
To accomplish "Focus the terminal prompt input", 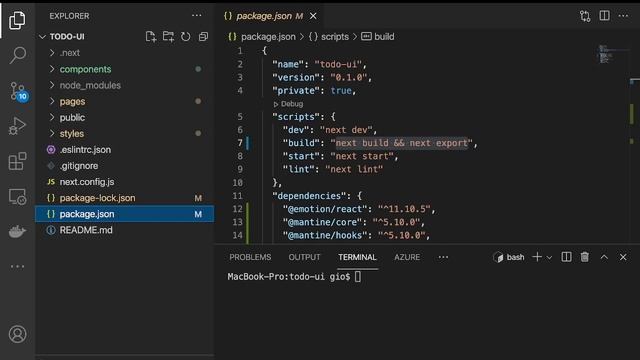I will pyautogui.click(x=358, y=277).
